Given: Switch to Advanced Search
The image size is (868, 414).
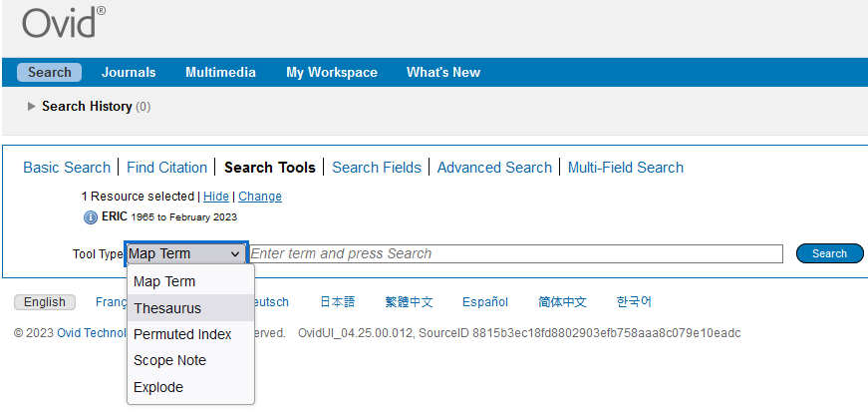Looking at the screenshot, I should tap(494, 168).
